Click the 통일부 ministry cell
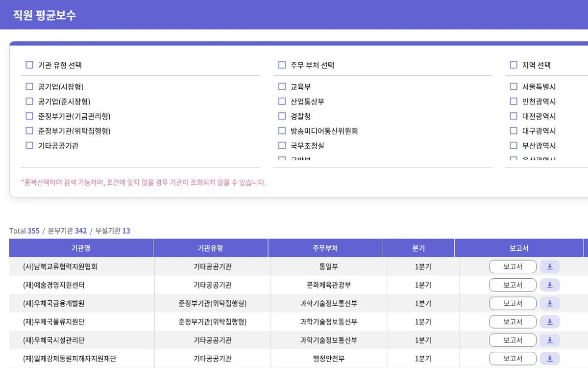Screen dimensions: 588x368 328,267
